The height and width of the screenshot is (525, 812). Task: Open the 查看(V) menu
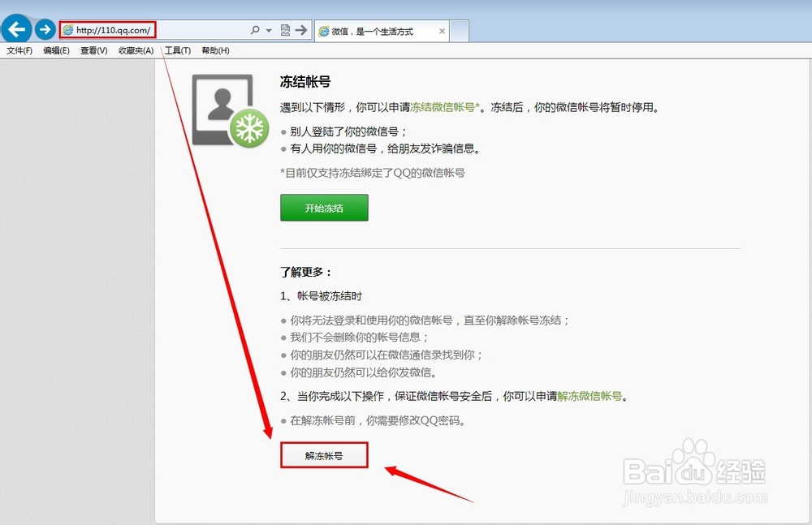(93, 50)
